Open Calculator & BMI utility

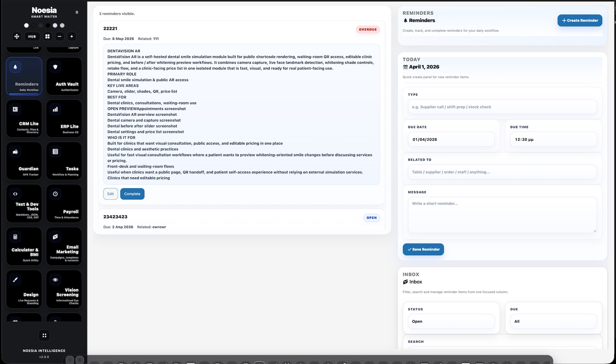click(24, 246)
